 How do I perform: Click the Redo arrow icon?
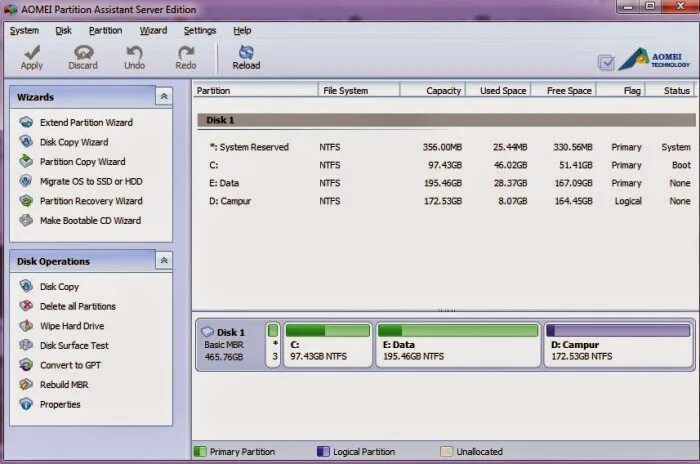coord(186,52)
